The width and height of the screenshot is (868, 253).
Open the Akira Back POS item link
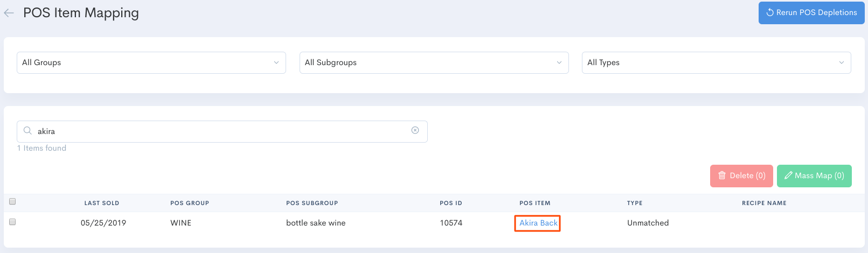coord(538,223)
